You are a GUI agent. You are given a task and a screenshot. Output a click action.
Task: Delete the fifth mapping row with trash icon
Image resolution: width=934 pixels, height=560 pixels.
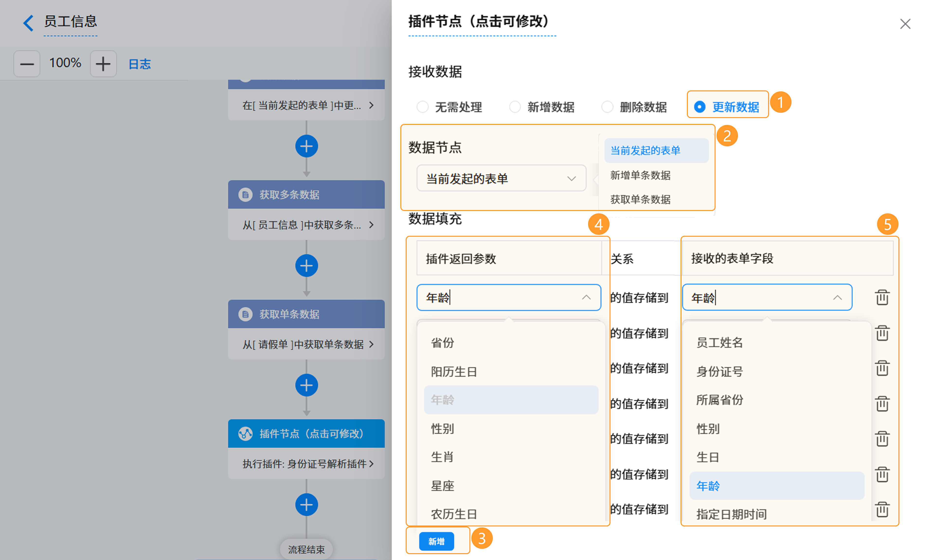pyautogui.click(x=882, y=439)
